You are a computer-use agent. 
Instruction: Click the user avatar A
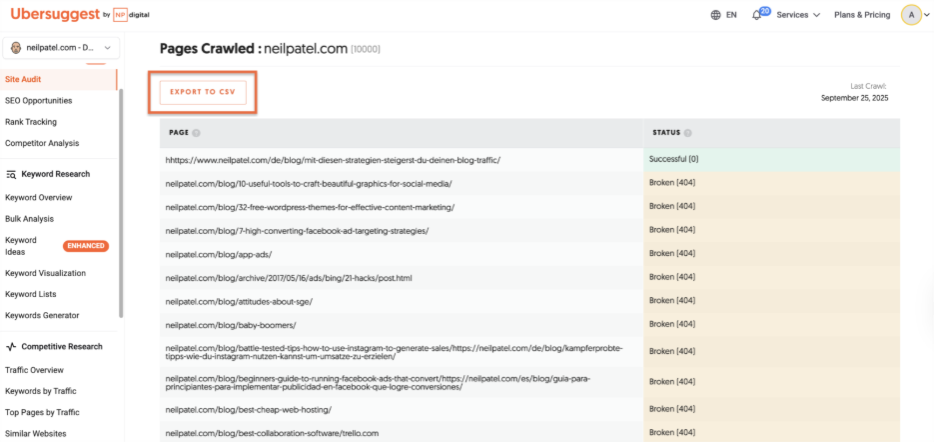coord(911,15)
